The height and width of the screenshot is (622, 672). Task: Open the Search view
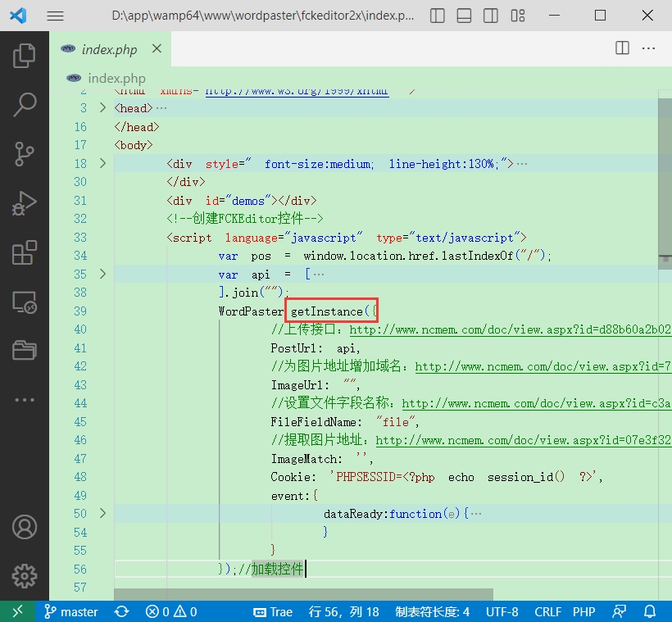coord(25,104)
